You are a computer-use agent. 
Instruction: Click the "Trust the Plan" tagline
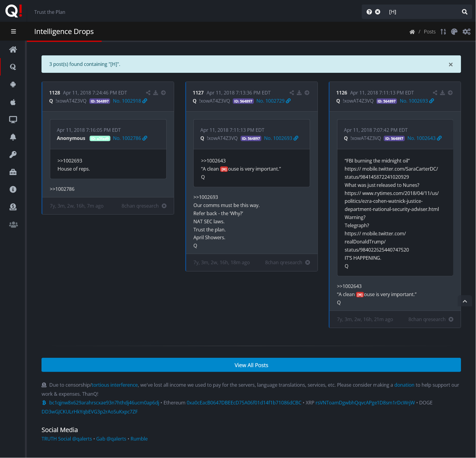(50, 12)
